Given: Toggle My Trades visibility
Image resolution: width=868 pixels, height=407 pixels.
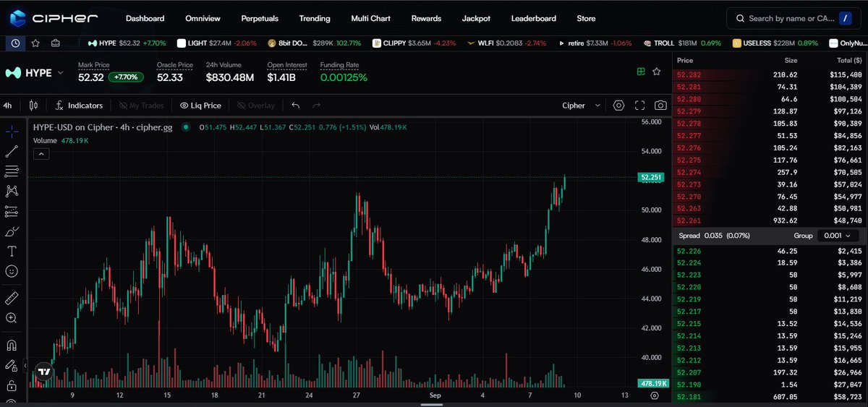Looking at the screenshot, I should 142,105.
